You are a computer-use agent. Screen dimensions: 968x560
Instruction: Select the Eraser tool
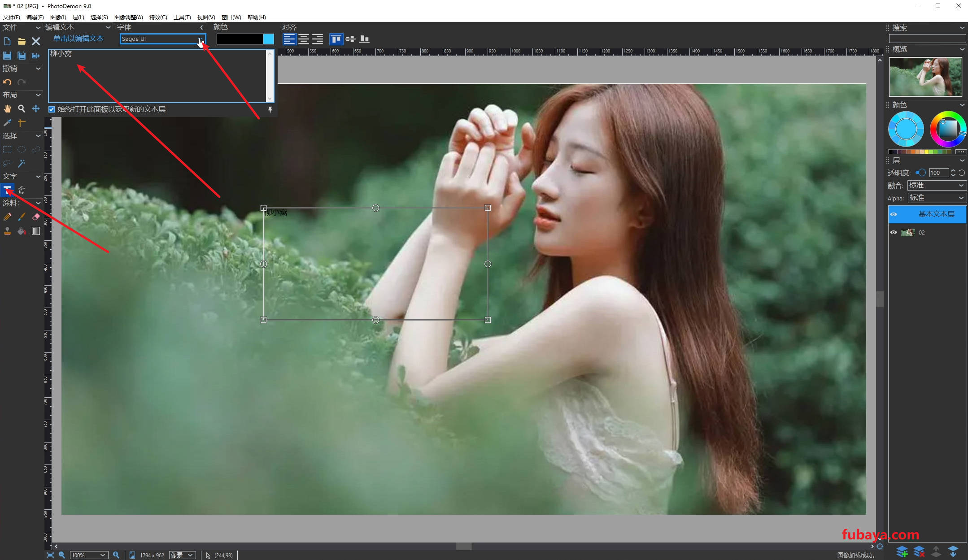click(36, 217)
